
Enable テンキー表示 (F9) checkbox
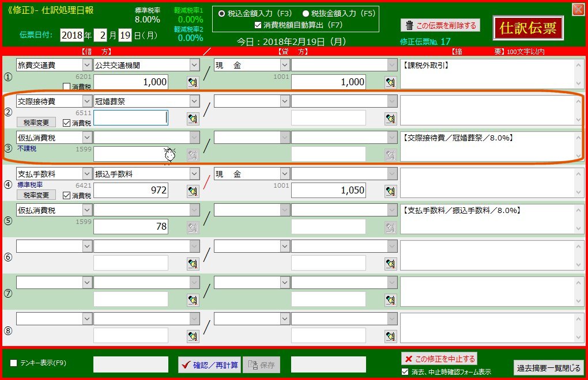pos(14,363)
